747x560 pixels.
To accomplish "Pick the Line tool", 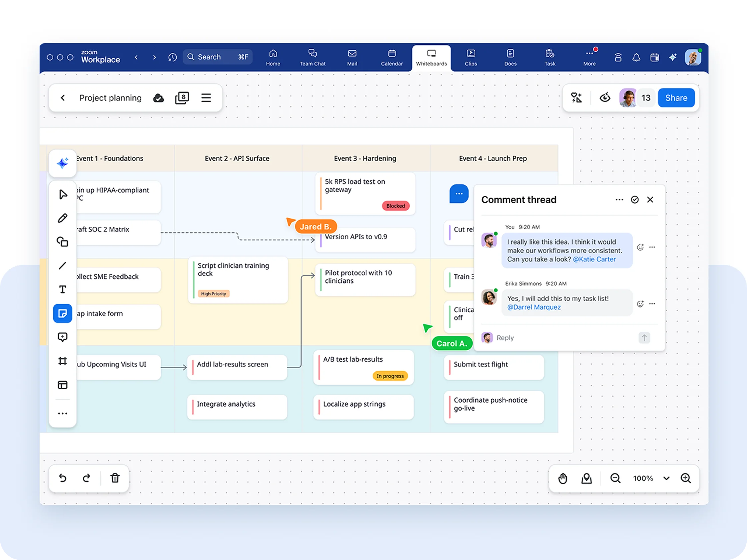I will 62,266.
